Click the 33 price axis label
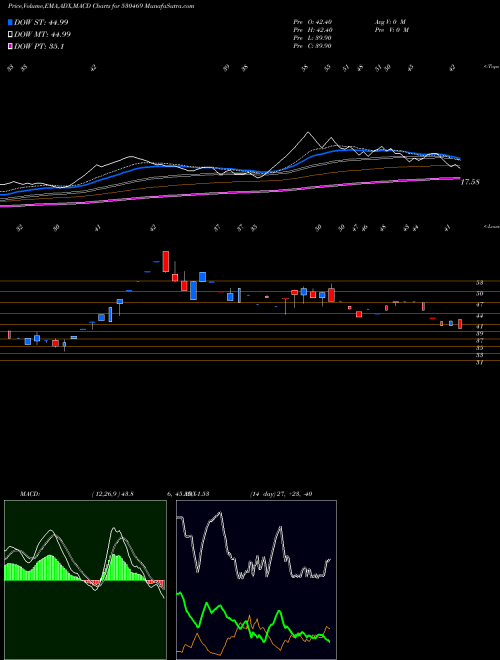Image resolution: width=500 pixels, height=660 pixels. tap(479, 356)
